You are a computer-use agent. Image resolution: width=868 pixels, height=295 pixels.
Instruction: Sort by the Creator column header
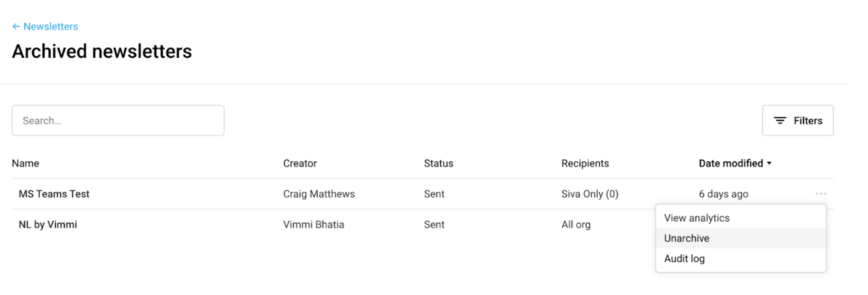300,164
